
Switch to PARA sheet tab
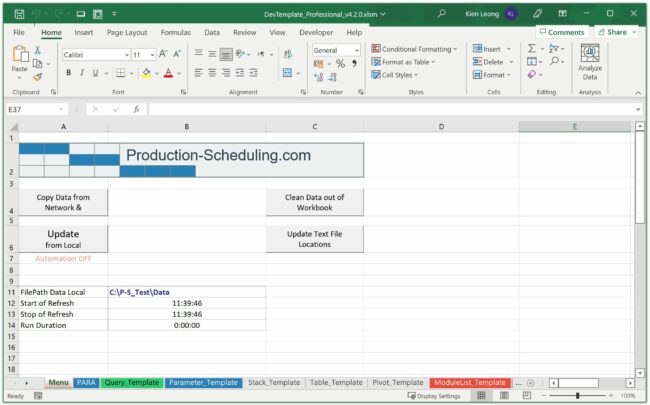tap(86, 383)
